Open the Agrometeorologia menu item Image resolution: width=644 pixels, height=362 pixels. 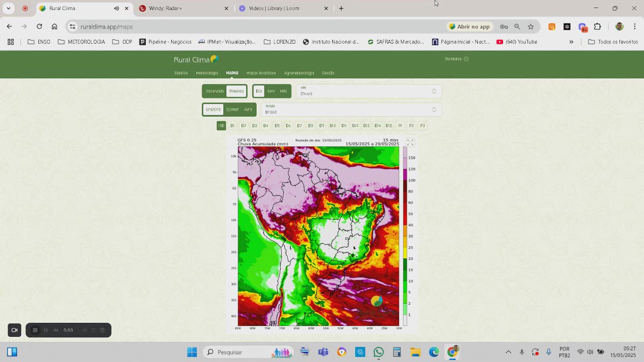(299, 73)
